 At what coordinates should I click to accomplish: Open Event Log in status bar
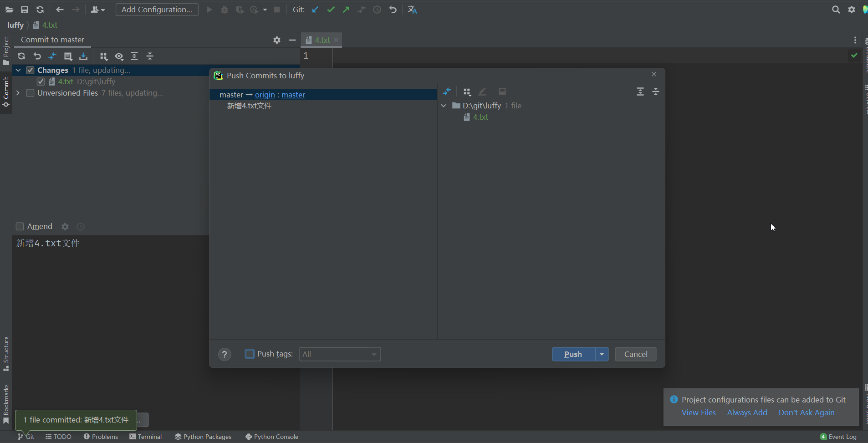click(x=838, y=437)
